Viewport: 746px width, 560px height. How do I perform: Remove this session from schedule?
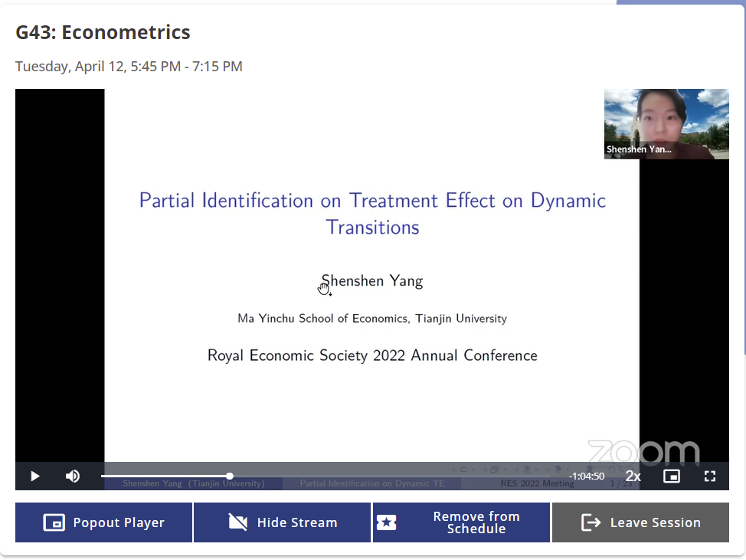click(461, 522)
